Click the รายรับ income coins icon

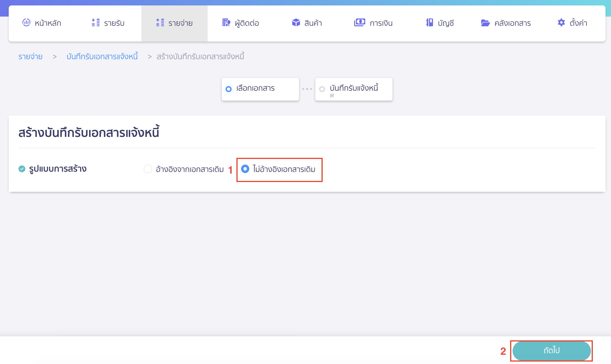(96, 23)
